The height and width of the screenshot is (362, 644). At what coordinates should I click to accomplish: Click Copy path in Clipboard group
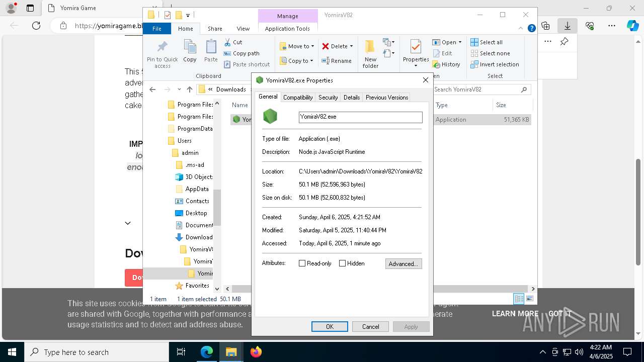(242, 53)
